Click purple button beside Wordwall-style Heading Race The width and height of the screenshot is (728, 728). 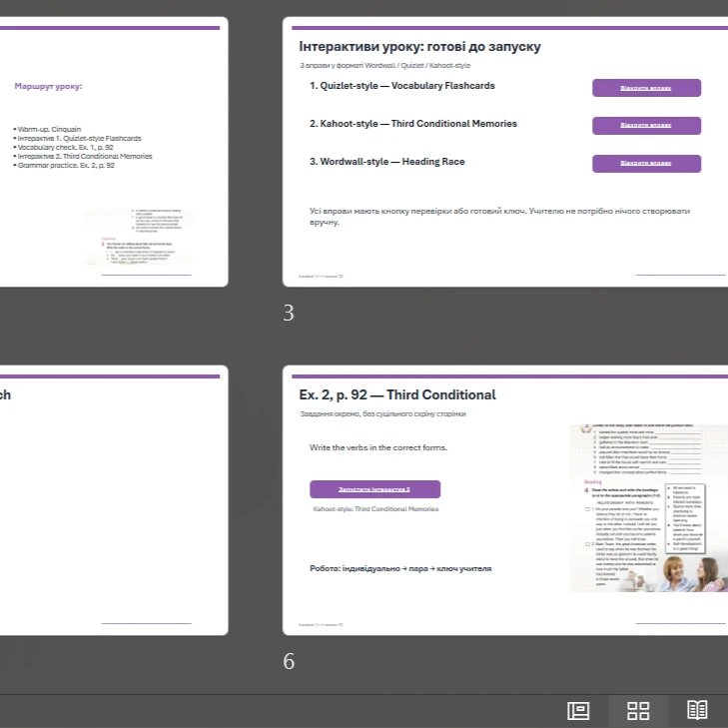click(x=646, y=164)
